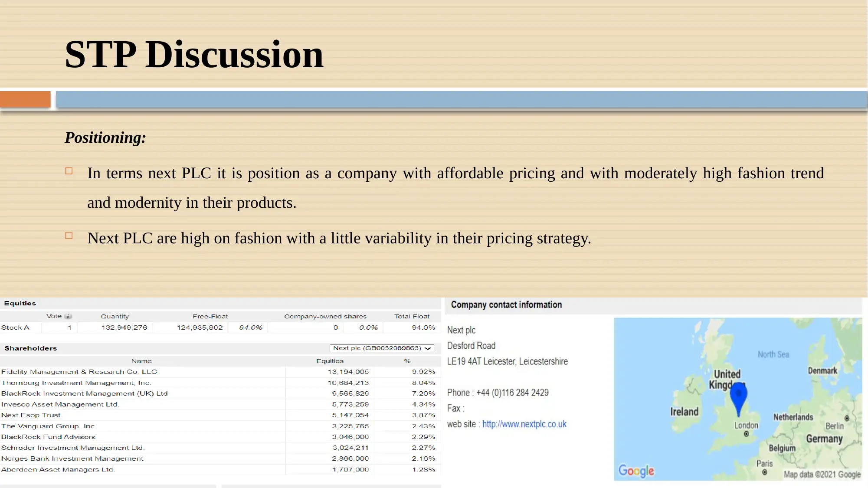Click the Paris marker on the map

pyautogui.click(x=764, y=472)
